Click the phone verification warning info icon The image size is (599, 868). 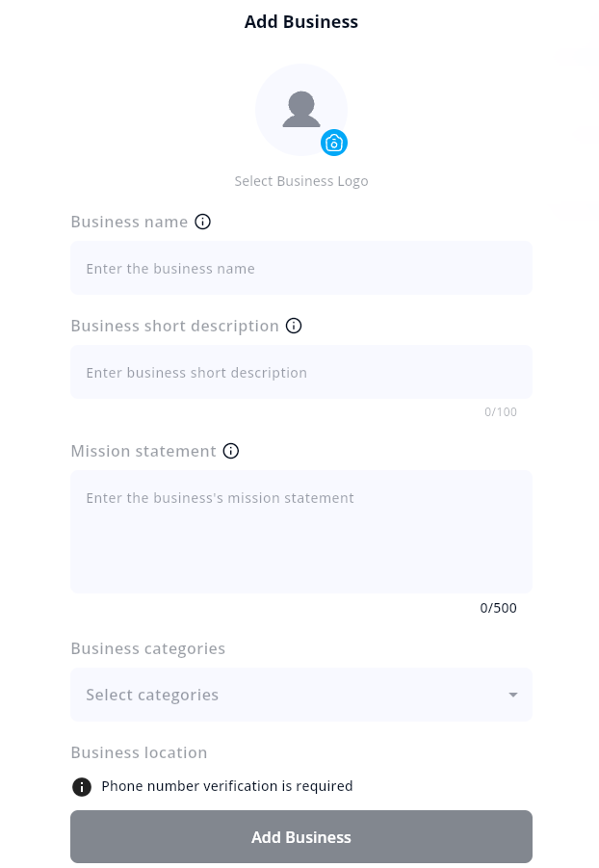click(82, 786)
